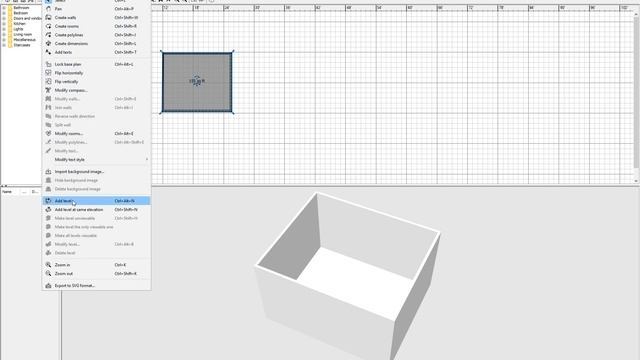The image size is (640, 360).
Task: Select Make level unviewable menu entry
Action: [x=96, y=218]
